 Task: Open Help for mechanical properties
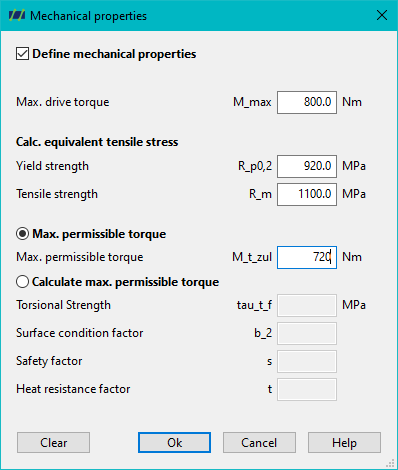[x=344, y=443]
